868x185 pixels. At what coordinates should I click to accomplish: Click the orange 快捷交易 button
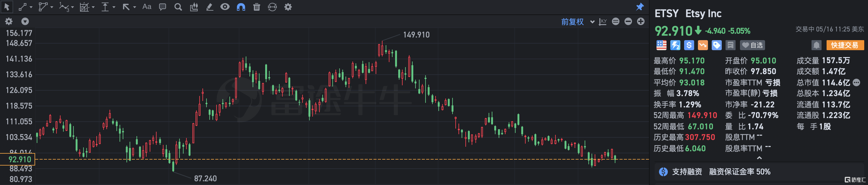tap(845, 45)
